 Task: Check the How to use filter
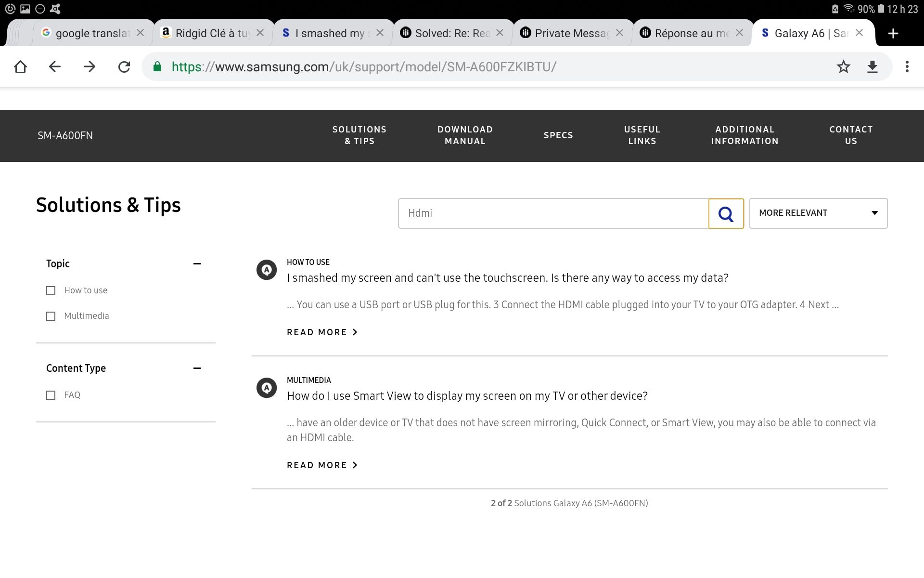coord(51,290)
